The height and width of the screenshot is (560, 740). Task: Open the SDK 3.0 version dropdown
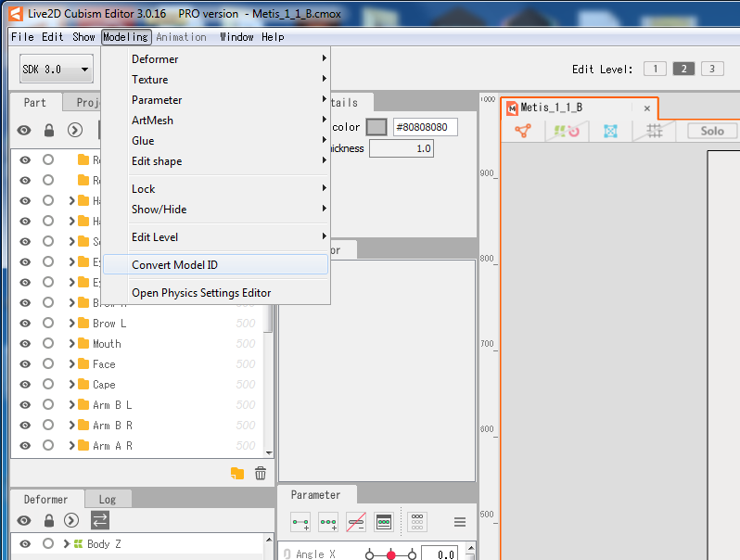(57, 70)
